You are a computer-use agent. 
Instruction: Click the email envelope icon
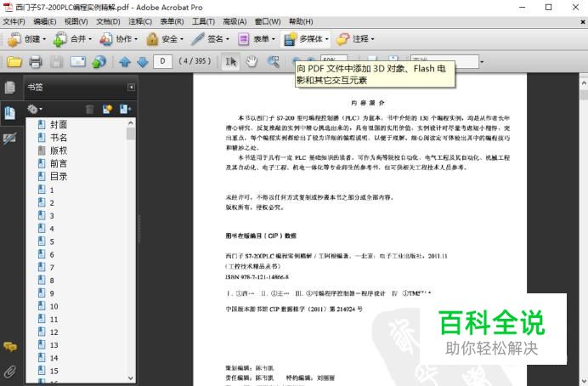78,61
